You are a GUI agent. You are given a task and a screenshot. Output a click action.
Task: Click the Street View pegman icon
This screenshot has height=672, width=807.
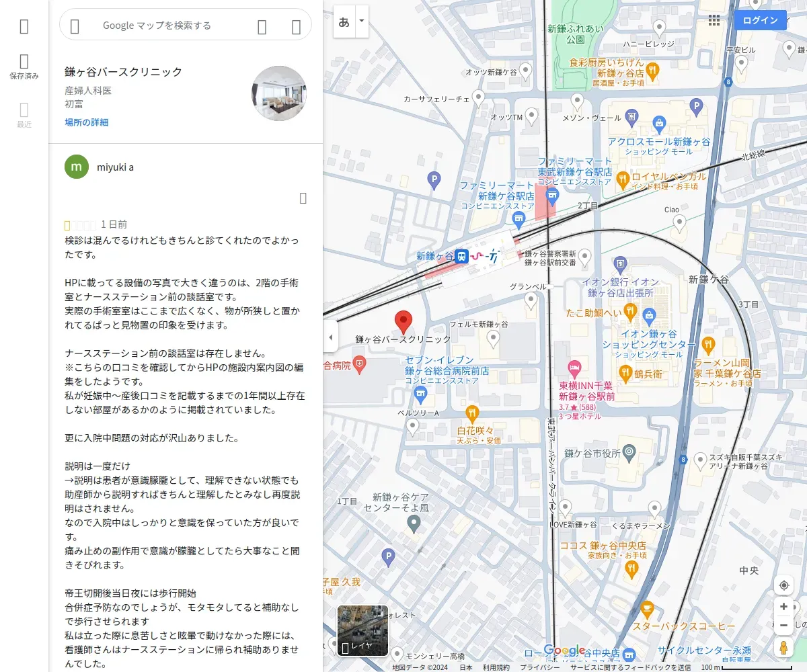click(x=783, y=647)
